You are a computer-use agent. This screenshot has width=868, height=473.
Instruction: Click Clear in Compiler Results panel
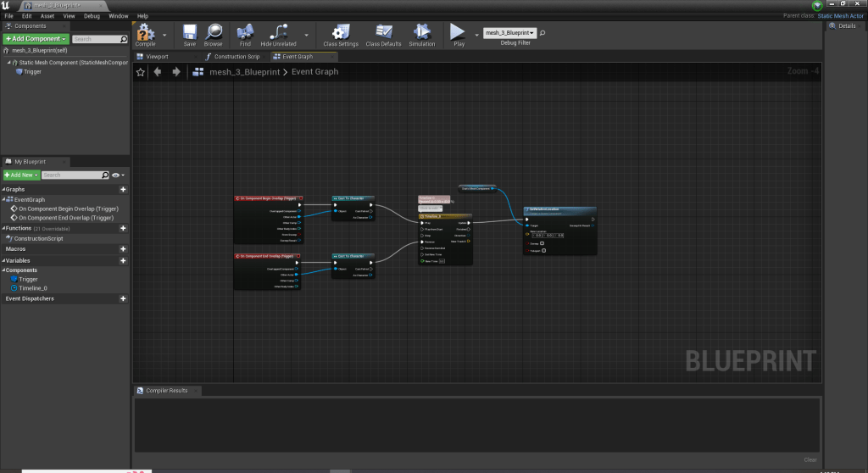click(810, 459)
